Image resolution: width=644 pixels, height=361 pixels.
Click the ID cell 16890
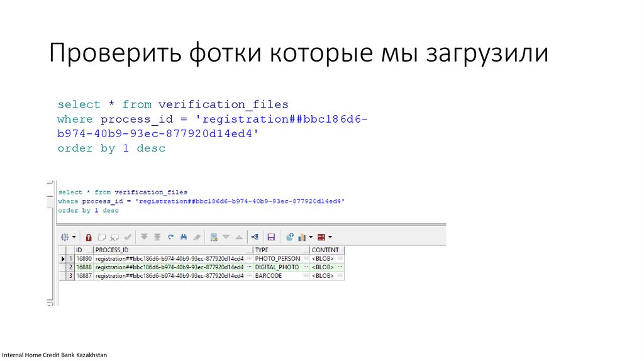point(84,258)
